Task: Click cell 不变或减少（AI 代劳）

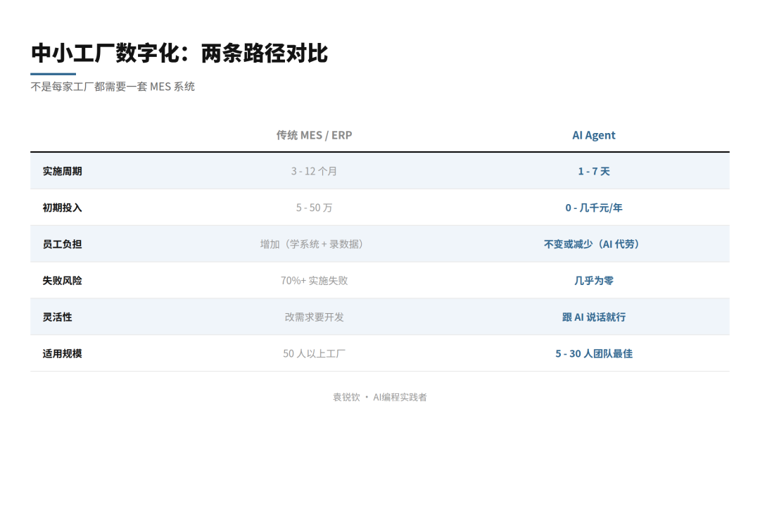Action: click(x=592, y=244)
